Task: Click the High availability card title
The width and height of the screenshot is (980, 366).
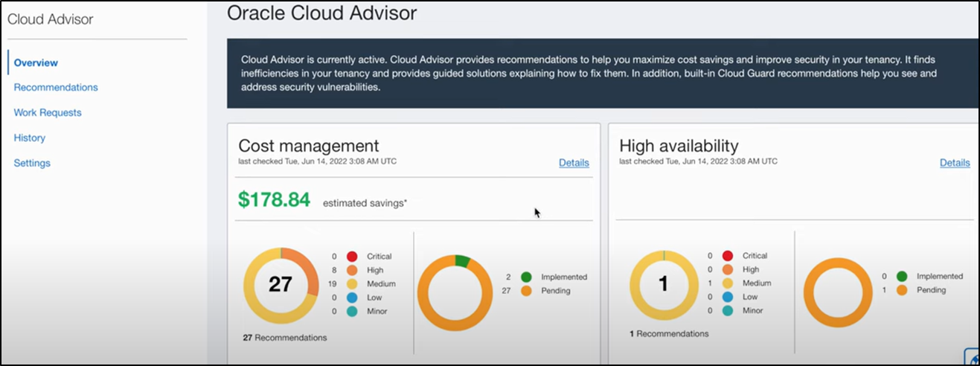Action: click(679, 146)
